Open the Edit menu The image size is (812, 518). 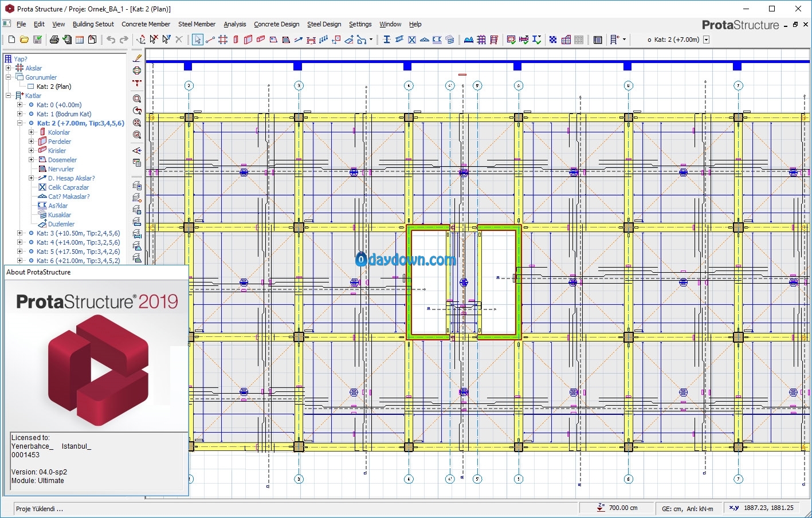[x=39, y=24]
